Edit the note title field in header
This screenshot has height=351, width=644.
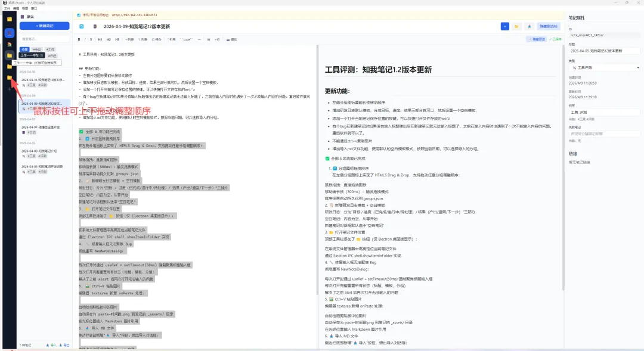pyautogui.click(x=137, y=26)
